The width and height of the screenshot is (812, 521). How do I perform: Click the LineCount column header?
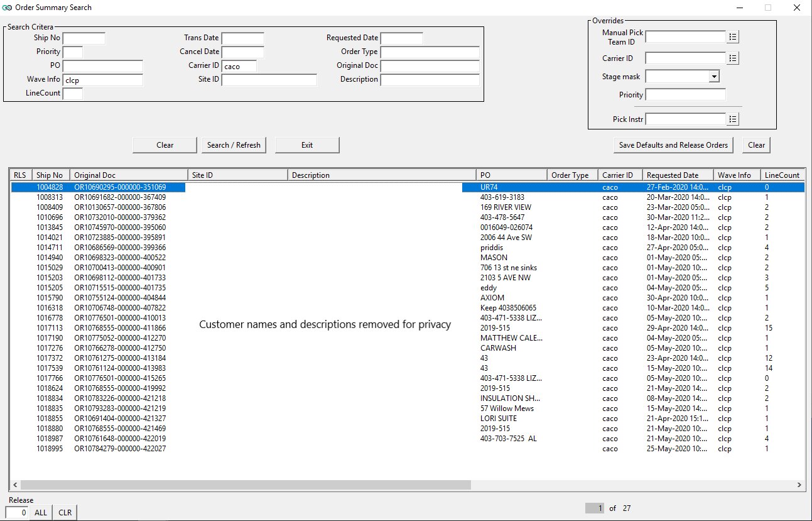point(781,175)
